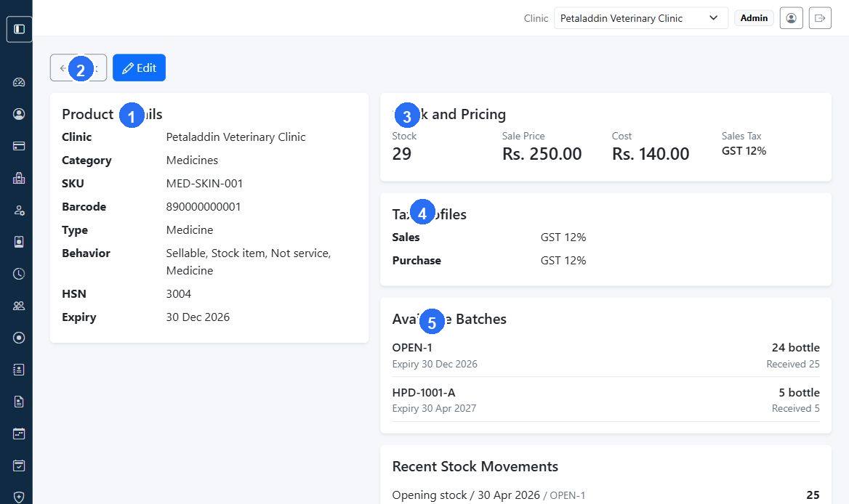Click the Sales Tax GST 12% value
849x504 pixels.
pyautogui.click(x=744, y=151)
